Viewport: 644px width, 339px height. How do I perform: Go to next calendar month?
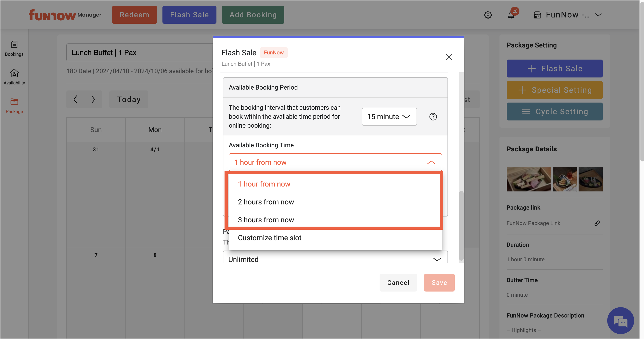pos(93,99)
